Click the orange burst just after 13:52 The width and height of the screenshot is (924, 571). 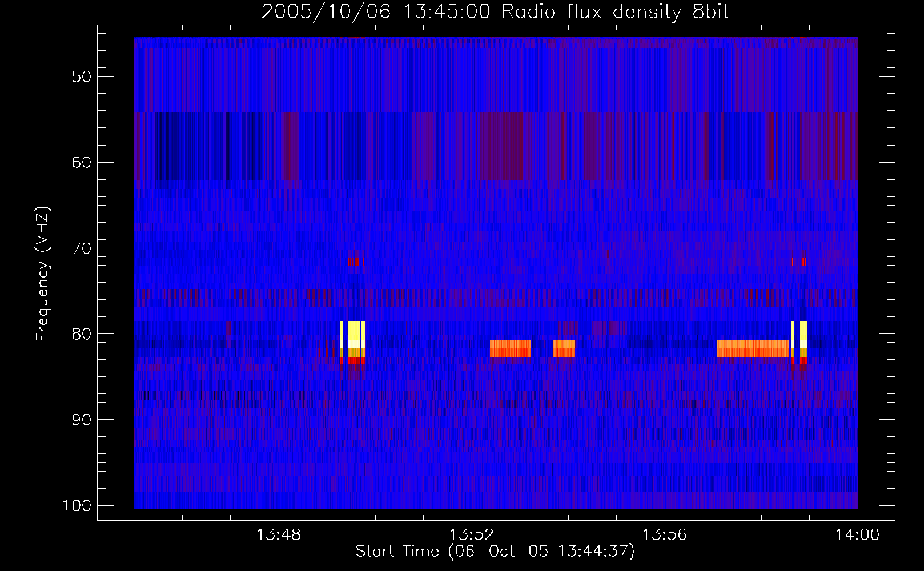[511, 349]
